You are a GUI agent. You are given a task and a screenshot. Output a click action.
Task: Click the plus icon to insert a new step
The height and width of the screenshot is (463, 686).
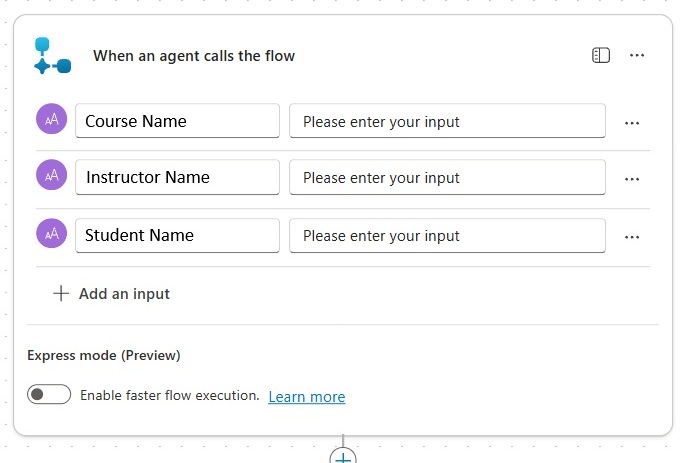coord(343,456)
